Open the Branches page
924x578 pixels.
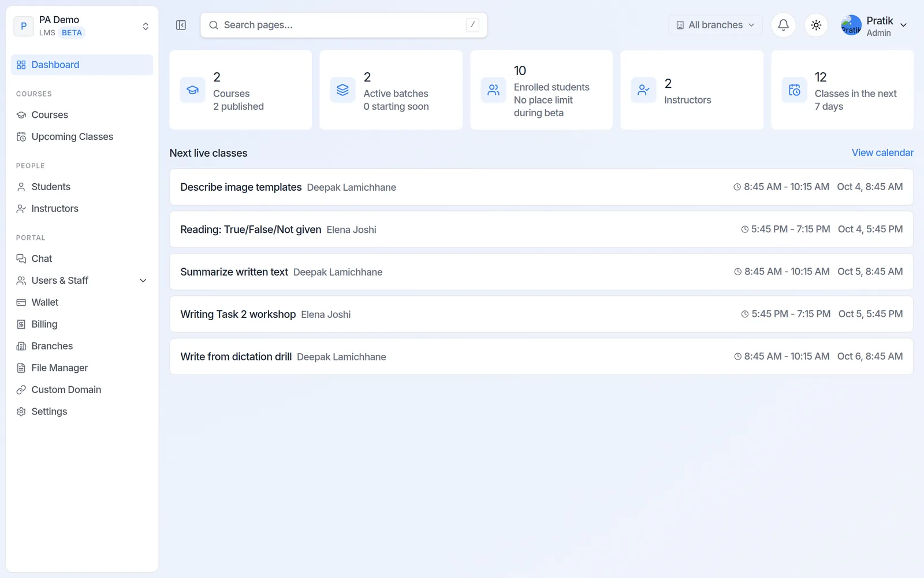(x=82, y=346)
